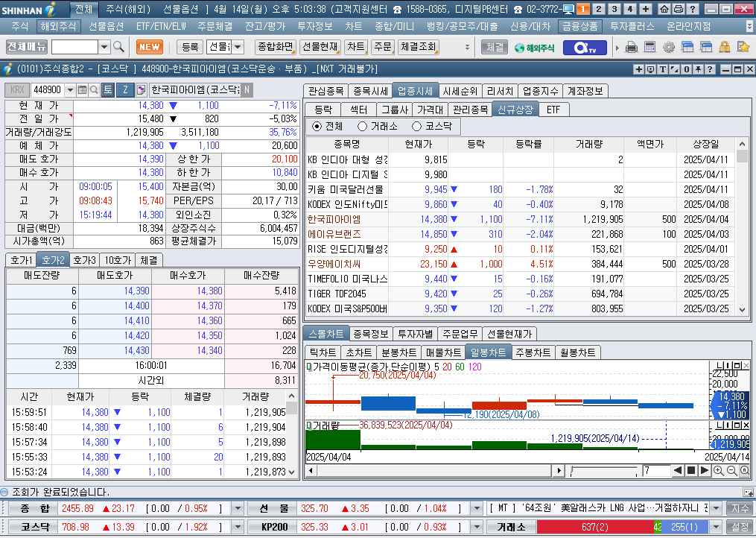Screen dimensions: 756x538
Task: Click the printer icon in title bar
Action: pos(679,9)
